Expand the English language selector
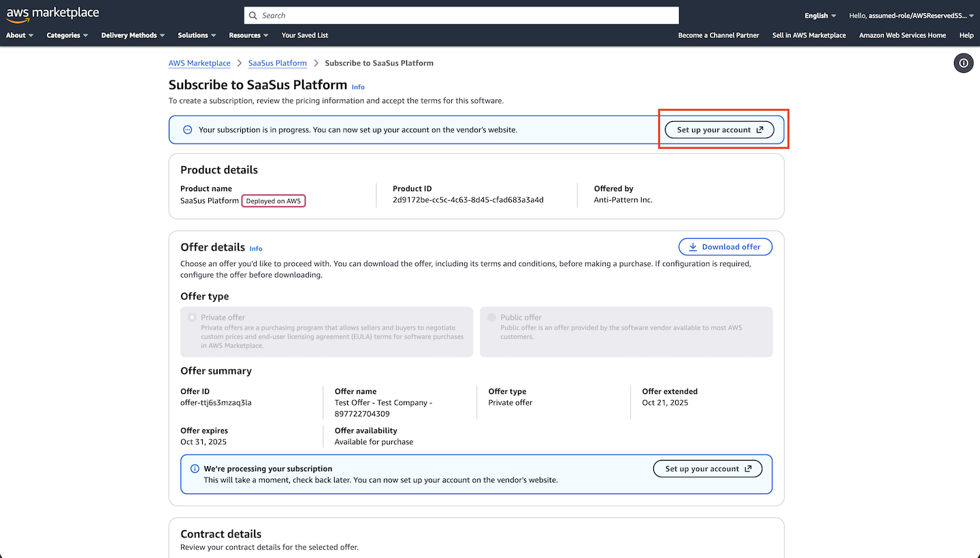This screenshot has width=980, height=558. [x=820, y=16]
